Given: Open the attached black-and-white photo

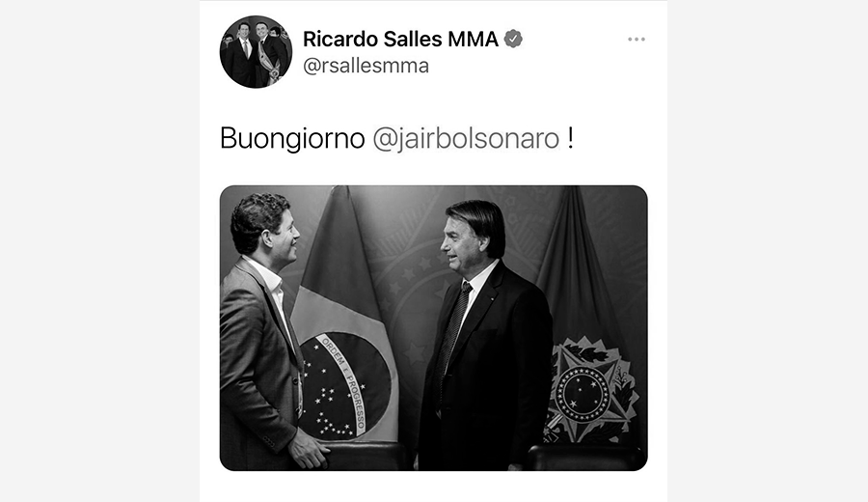Looking at the screenshot, I should (433, 328).
